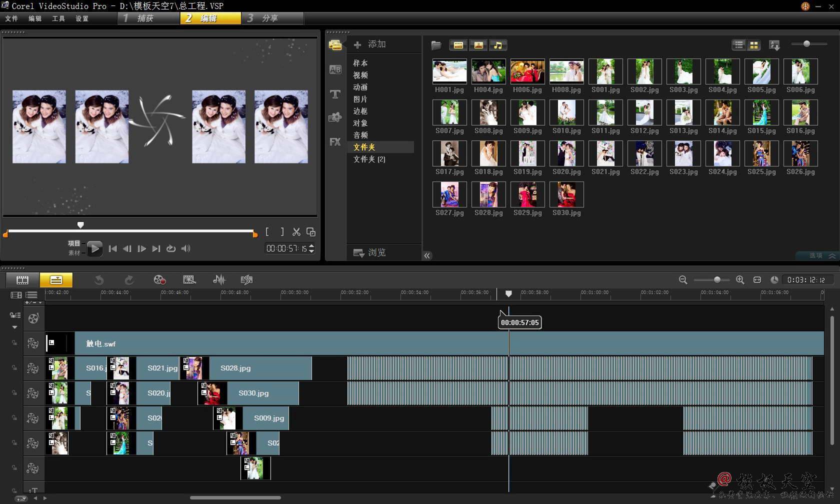
Task: Toggle show audio files filter in library
Action: [498, 45]
